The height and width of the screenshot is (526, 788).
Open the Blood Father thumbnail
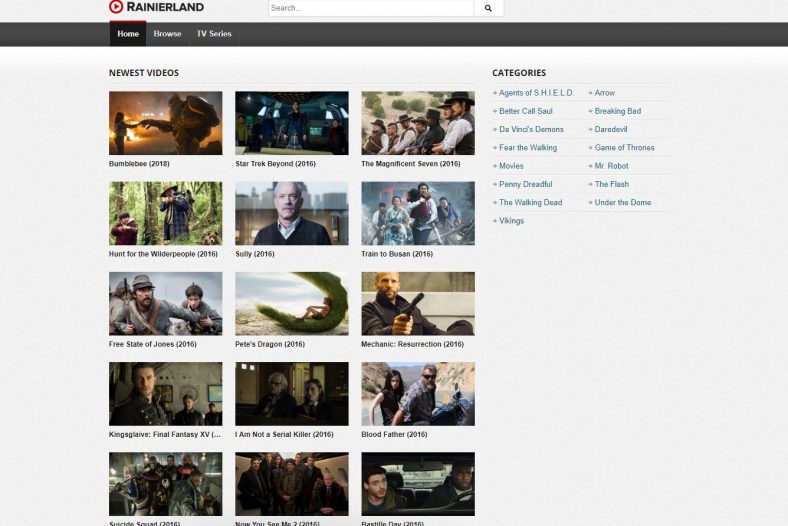coord(418,394)
